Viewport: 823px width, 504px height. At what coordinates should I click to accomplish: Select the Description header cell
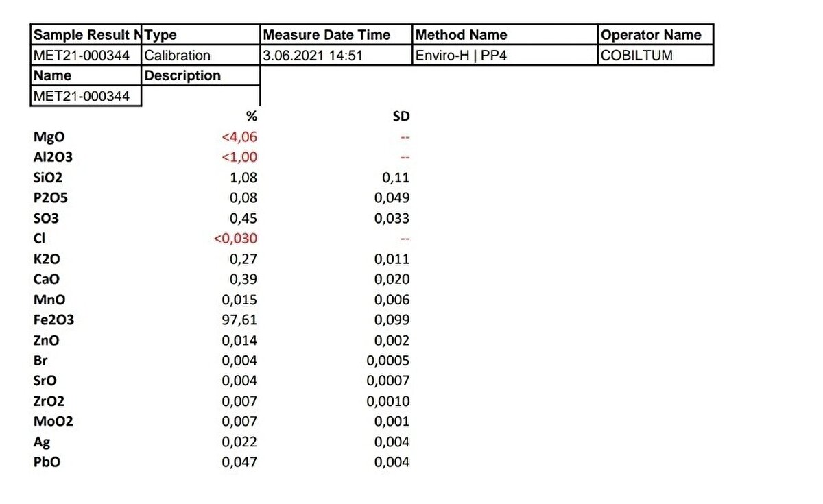point(201,75)
